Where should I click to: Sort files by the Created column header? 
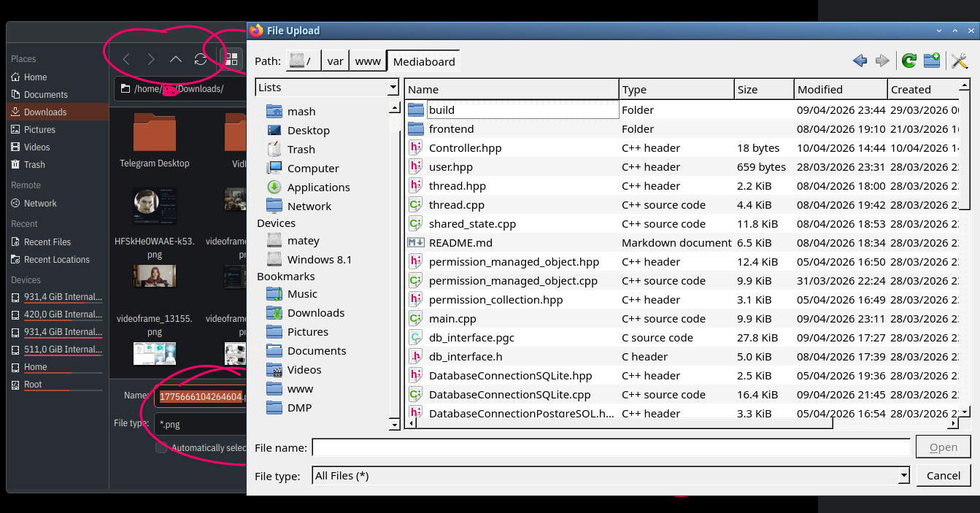[922, 89]
